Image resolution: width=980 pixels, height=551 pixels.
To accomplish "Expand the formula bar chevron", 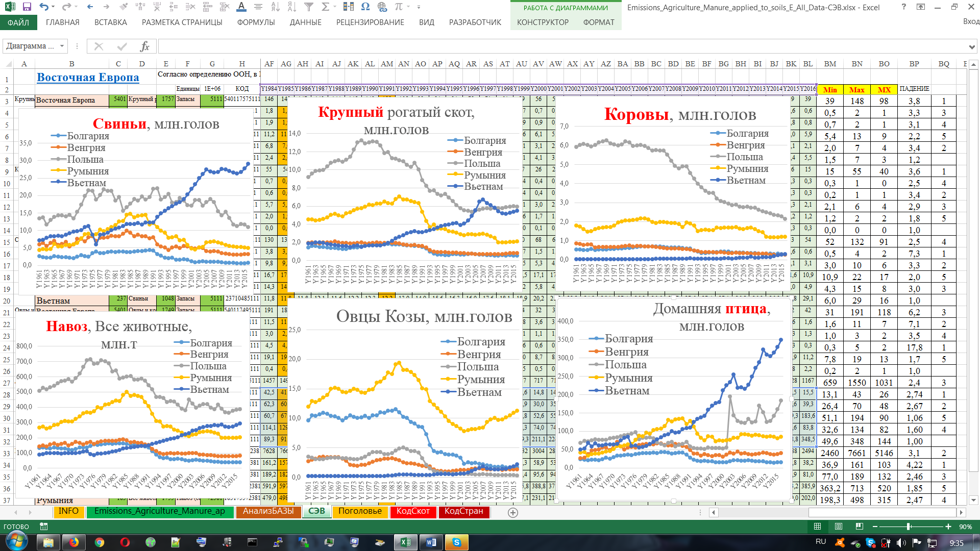I will [x=971, y=47].
